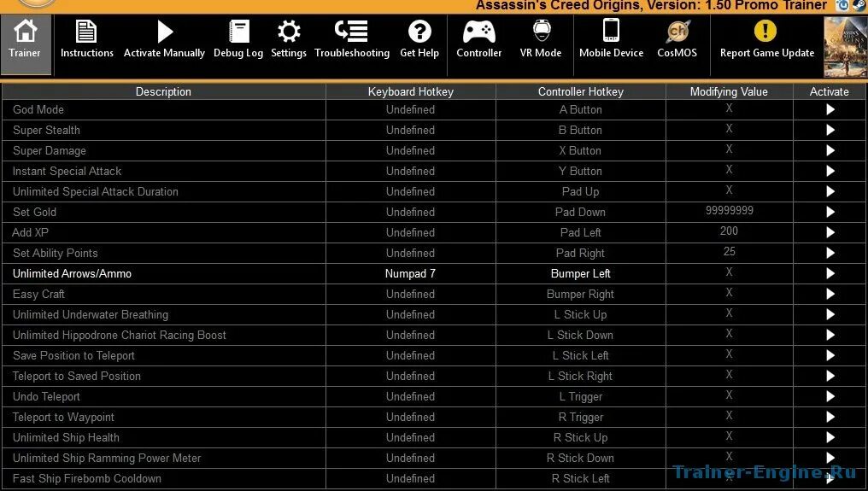Activate Easy Craft play arrow
The image size is (868, 491).
click(x=830, y=294)
